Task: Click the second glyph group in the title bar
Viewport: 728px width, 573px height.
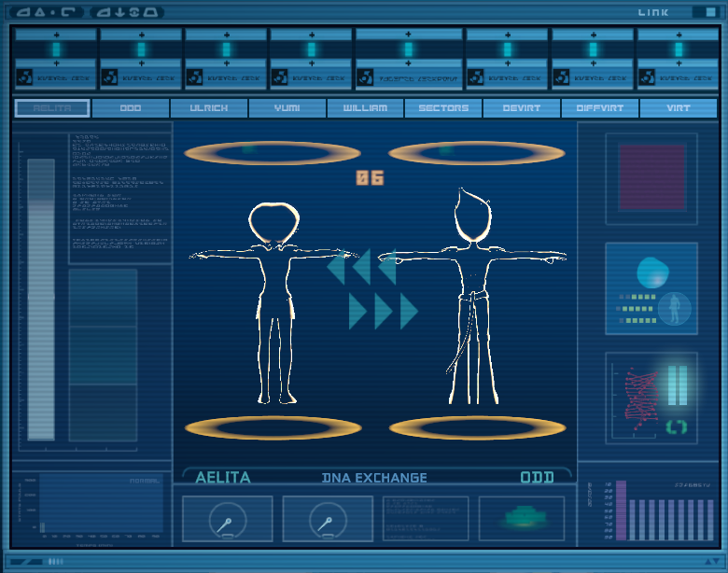Action: [128, 12]
